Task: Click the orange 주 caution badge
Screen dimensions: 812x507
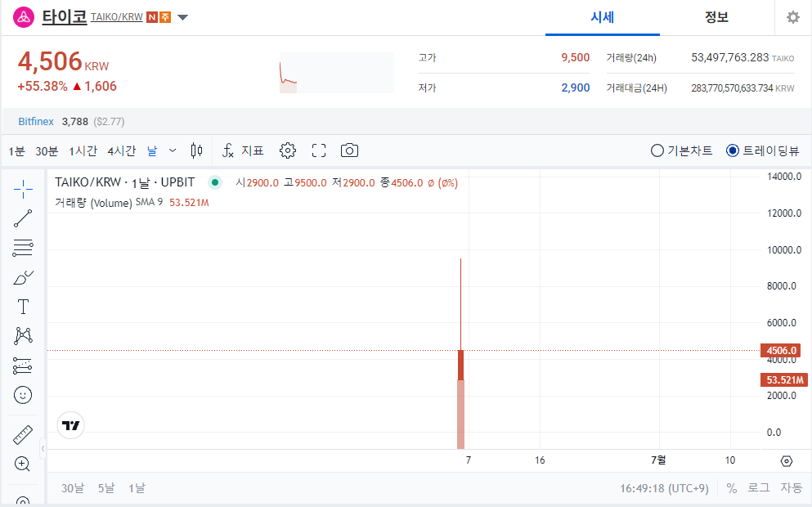Action: point(164,17)
